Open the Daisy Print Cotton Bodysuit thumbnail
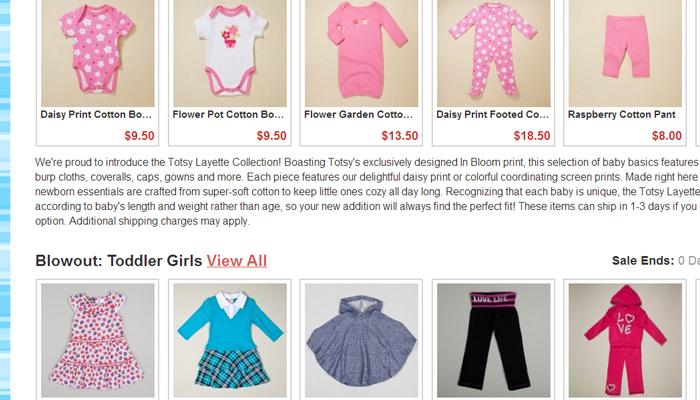 (98, 53)
